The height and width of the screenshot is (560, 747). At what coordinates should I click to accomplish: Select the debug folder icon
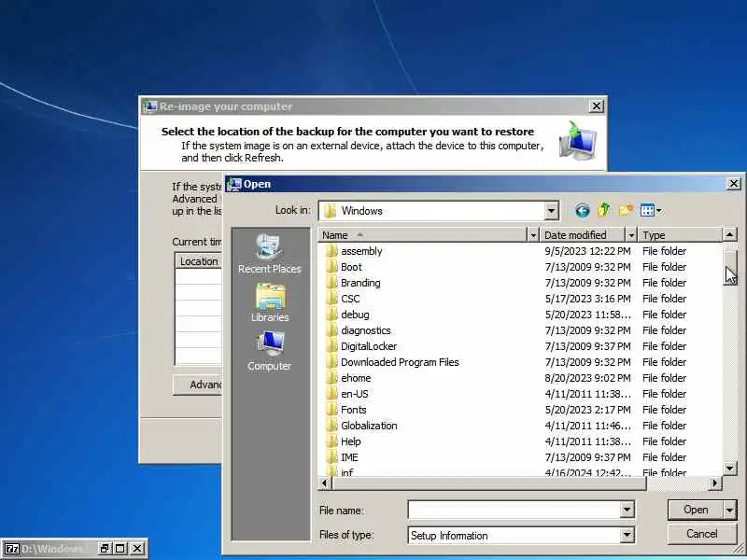click(331, 315)
